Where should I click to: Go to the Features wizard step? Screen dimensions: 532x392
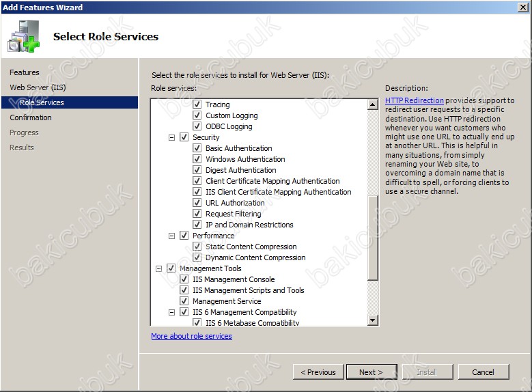pyautogui.click(x=25, y=72)
